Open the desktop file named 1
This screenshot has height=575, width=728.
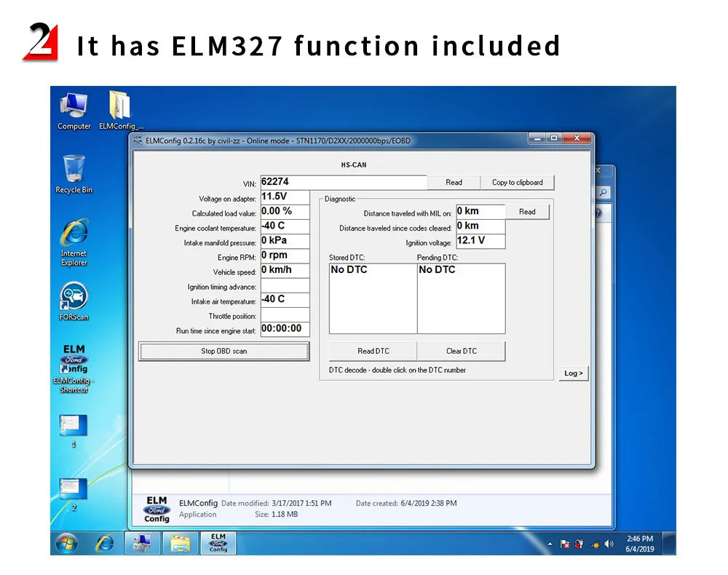tap(74, 431)
